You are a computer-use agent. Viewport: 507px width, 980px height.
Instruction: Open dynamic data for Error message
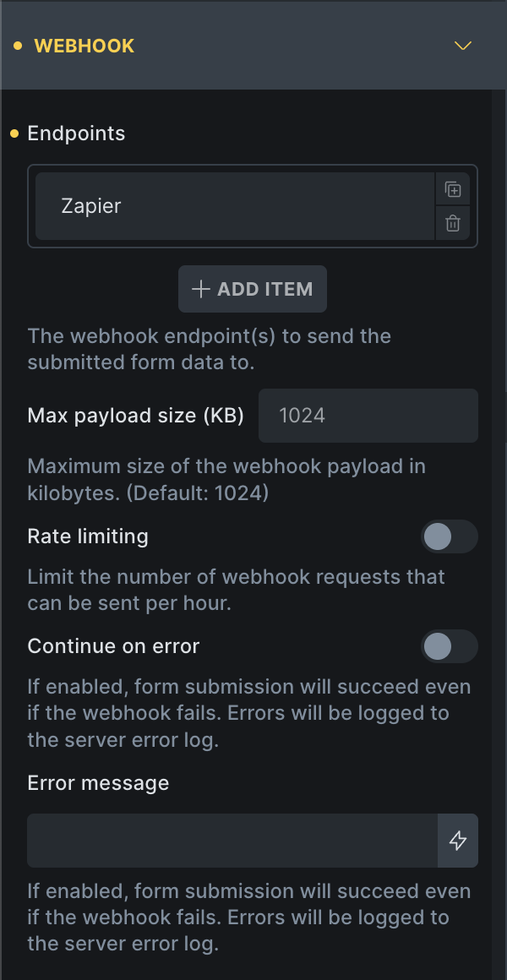[458, 841]
